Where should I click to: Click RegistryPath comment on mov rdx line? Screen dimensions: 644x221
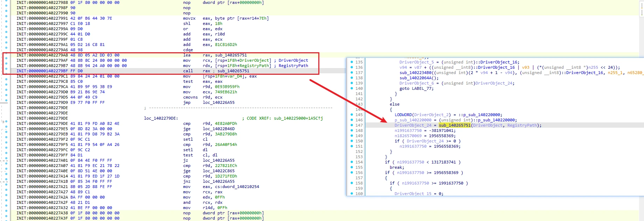(293, 66)
